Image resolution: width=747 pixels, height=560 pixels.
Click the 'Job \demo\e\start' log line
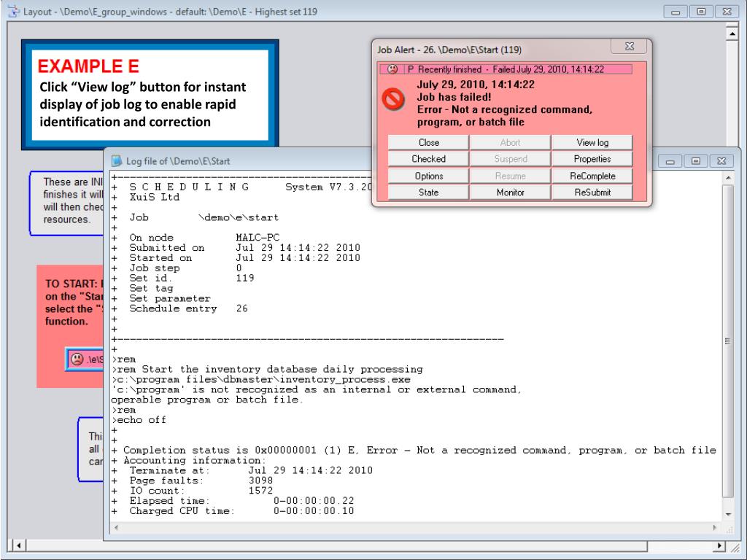(x=204, y=217)
